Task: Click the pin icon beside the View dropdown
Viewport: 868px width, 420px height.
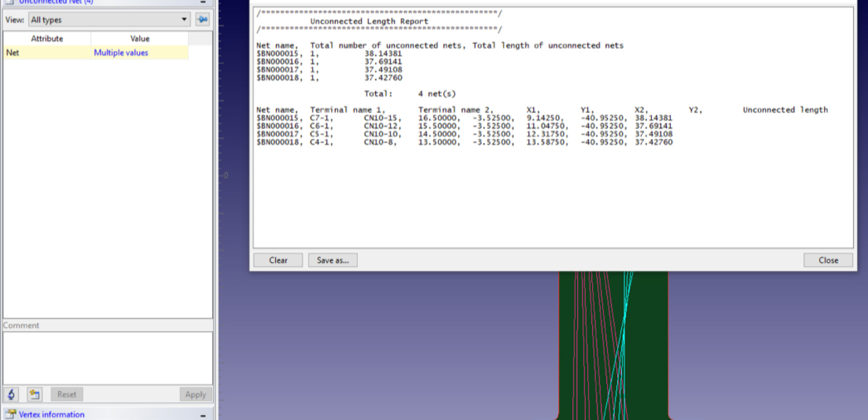Action: click(x=201, y=20)
